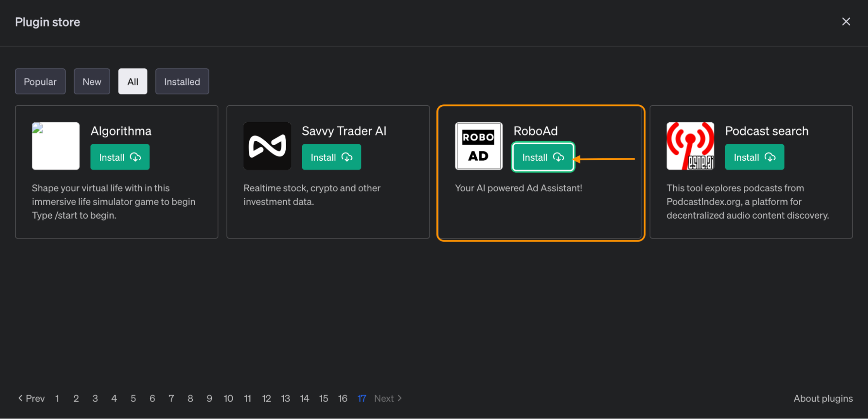Install the RoboAd plugin

click(543, 157)
